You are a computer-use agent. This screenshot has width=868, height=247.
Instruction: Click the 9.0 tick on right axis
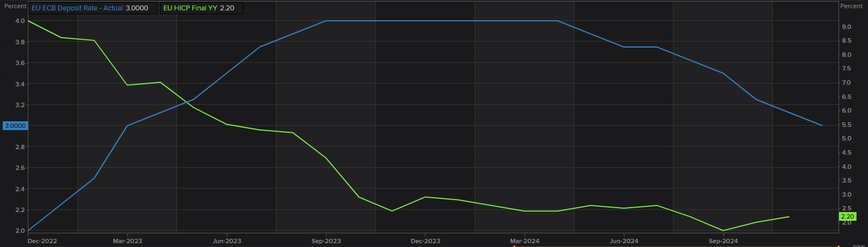[846, 27]
